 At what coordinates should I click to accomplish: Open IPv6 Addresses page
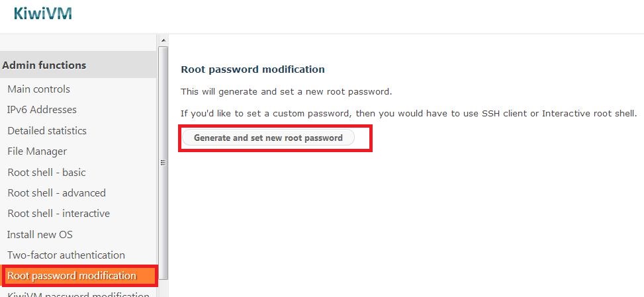42,110
